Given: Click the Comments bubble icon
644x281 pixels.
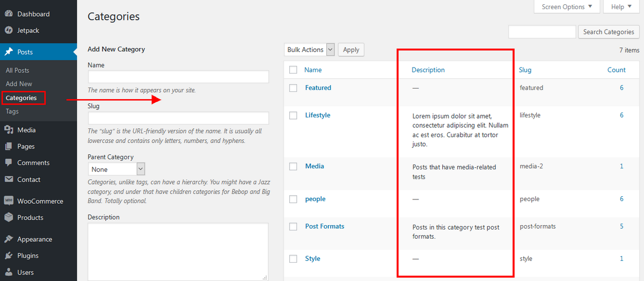Looking at the screenshot, I should tap(9, 162).
